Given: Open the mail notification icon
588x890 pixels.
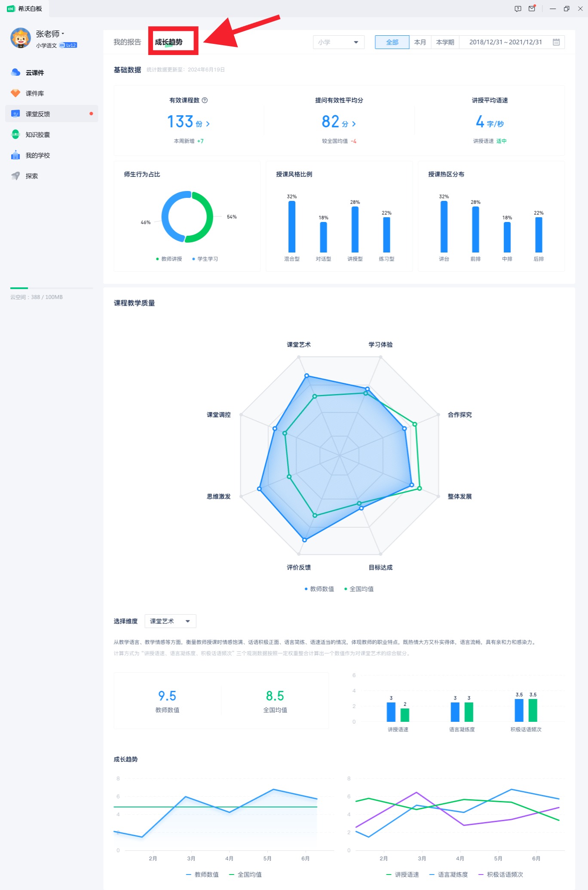Looking at the screenshot, I should (x=532, y=9).
